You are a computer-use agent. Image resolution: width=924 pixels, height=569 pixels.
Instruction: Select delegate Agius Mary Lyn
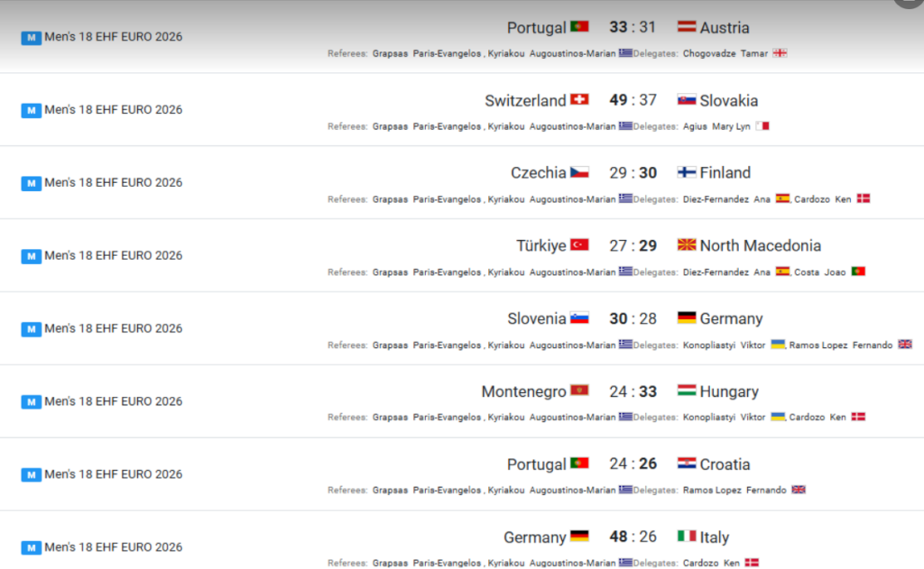pos(716,126)
